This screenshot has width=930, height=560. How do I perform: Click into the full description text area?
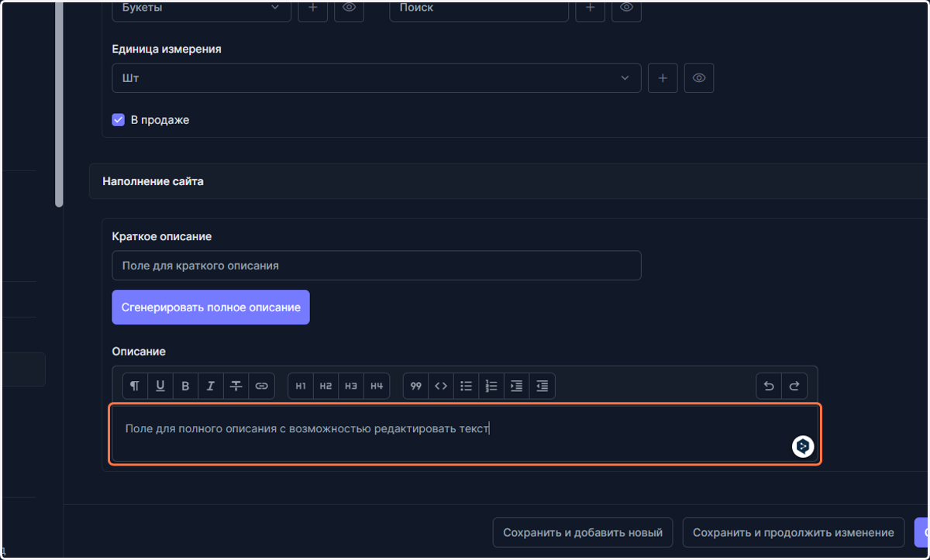(x=465, y=434)
